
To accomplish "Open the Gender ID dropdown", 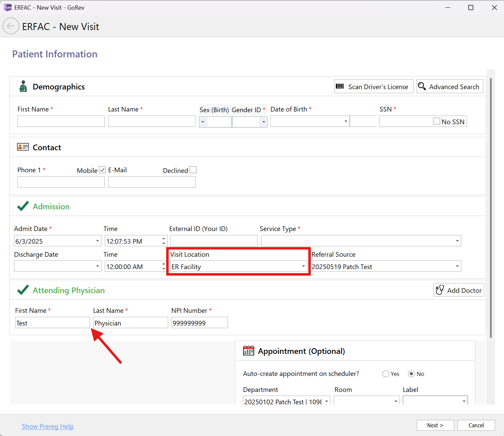I will (264, 122).
